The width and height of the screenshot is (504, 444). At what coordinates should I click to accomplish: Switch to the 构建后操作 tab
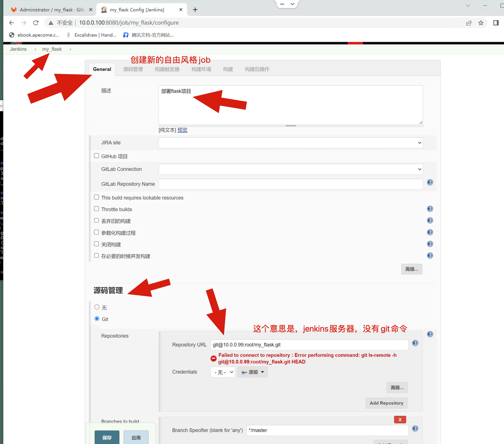257,69
